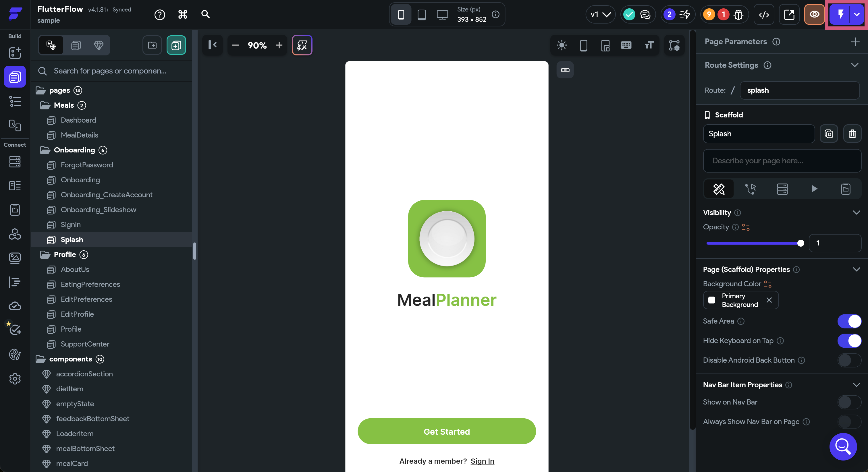
Task: Collapse the Visibility section chevron
Action: coord(856,212)
